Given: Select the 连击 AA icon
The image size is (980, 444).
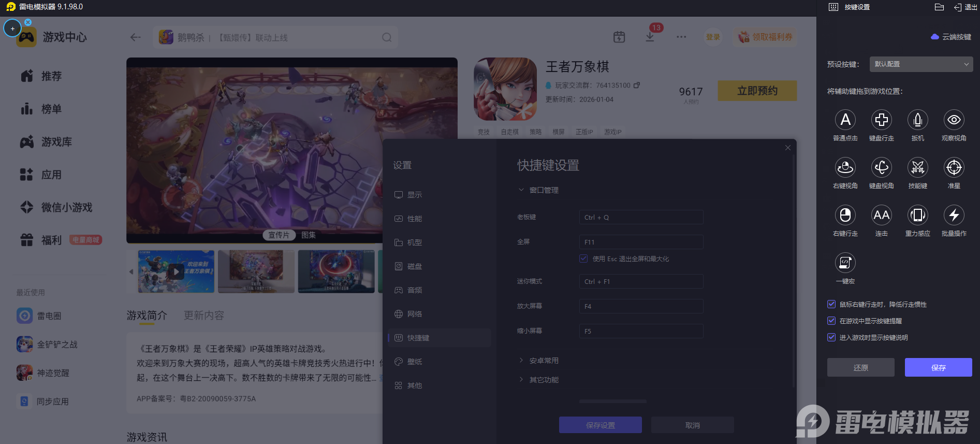Looking at the screenshot, I should coord(882,215).
